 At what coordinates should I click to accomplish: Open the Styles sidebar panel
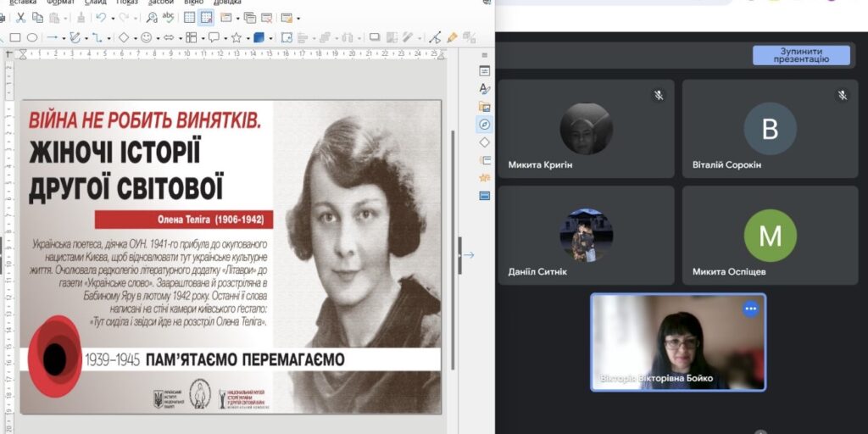click(485, 88)
